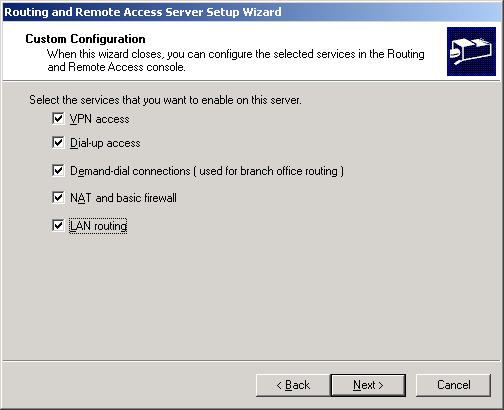This screenshot has height=410, width=504.
Task: Click the "NAT and basic firewall" label
Action: click(123, 198)
